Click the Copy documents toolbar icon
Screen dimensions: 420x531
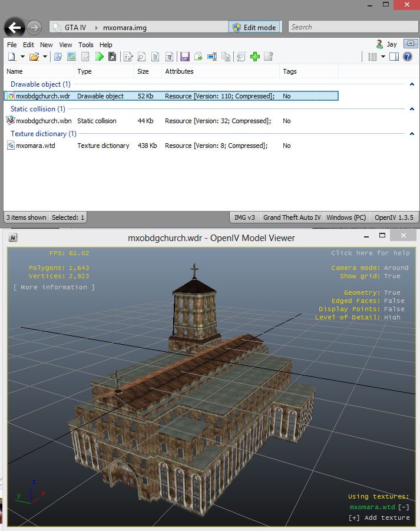(x=226, y=57)
